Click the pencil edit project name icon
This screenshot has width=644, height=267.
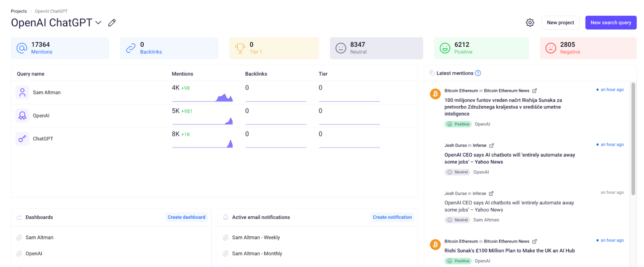112,23
